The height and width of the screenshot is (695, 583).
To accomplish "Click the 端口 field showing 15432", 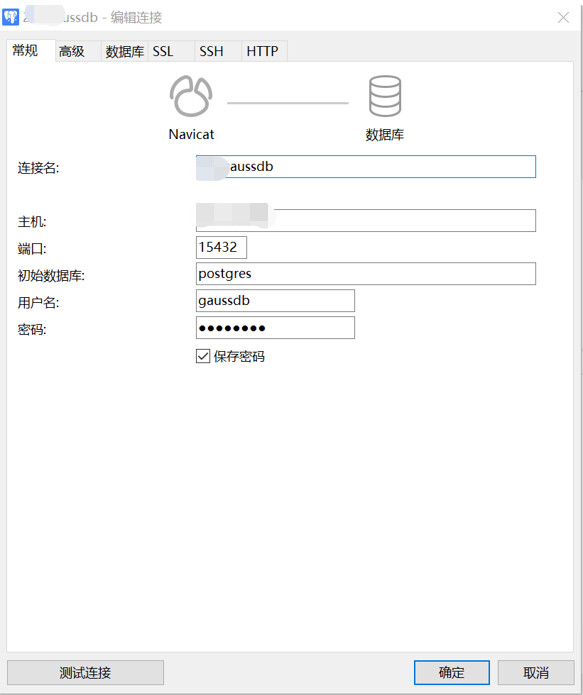I will tap(221, 247).
